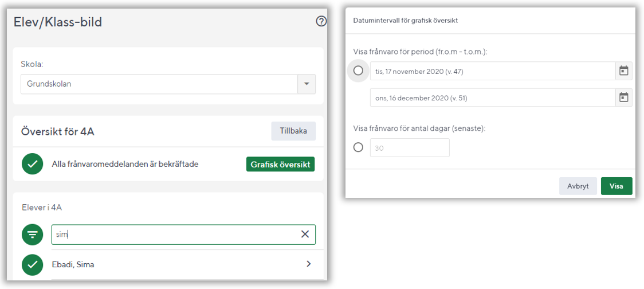Image resolution: width=644 pixels, height=289 pixels.
Task: Click the student search field containing 'sim'
Action: pos(175,234)
